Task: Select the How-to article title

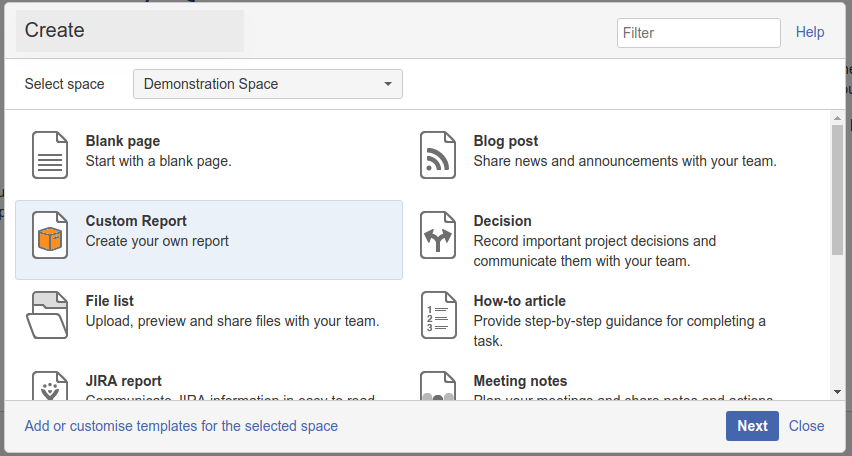Action: (x=519, y=301)
